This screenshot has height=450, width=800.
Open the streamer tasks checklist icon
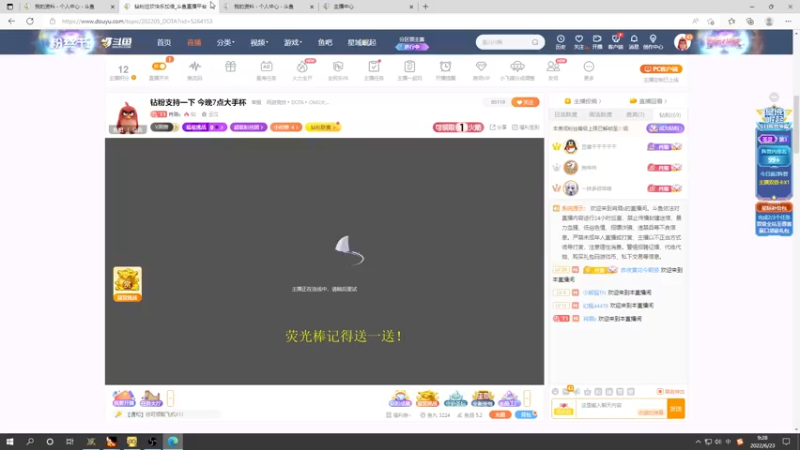point(374,66)
